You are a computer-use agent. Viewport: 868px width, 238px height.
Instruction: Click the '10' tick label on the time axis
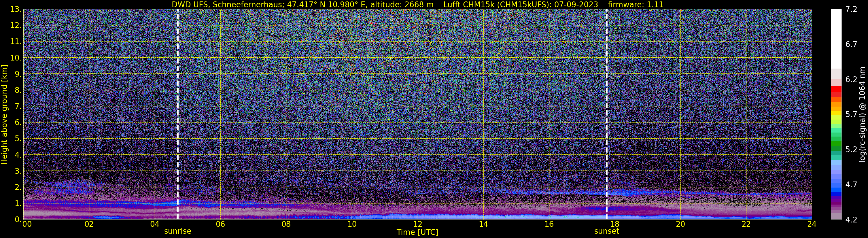coord(352,224)
